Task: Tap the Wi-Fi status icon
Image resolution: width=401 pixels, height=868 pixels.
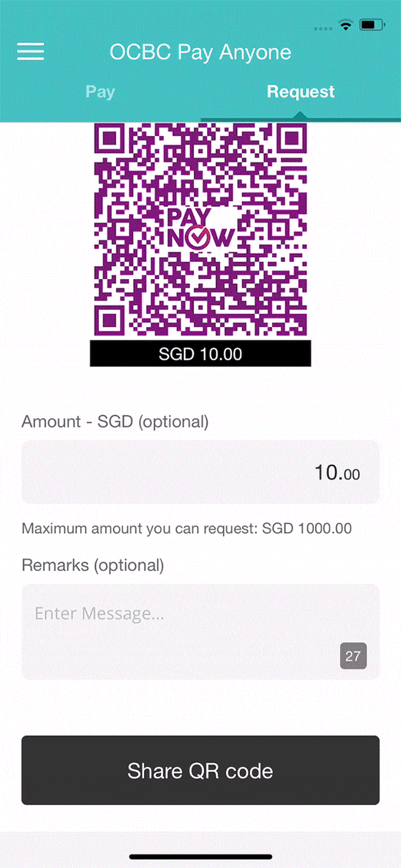Action: point(347,25)
